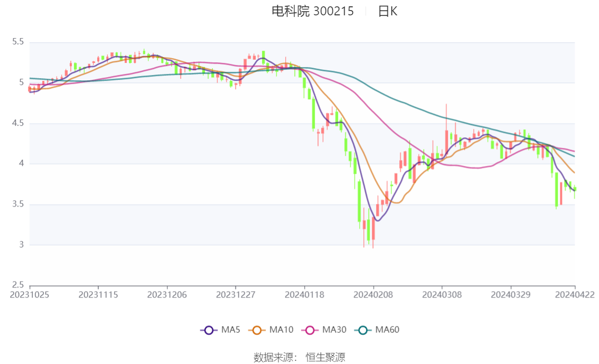Toggle the MA5 legend label
599x364 pixels.
pyautogui.click(x=231, y=330)
